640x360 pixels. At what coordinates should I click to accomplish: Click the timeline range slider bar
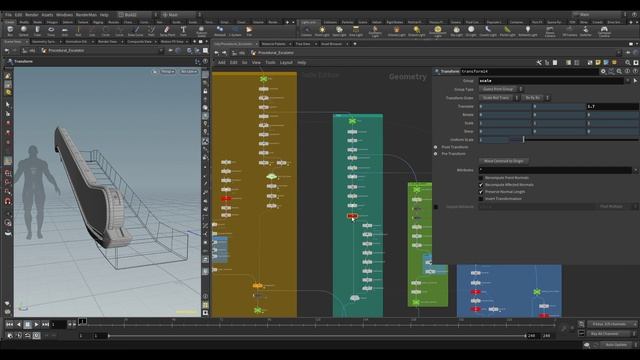pos(317,336)
